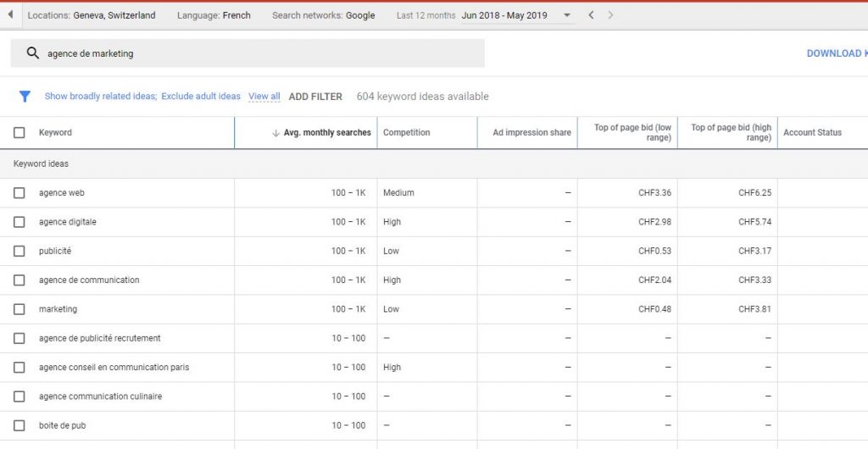
Task: Click the search magnifier icon
Action: pos(33,53)
